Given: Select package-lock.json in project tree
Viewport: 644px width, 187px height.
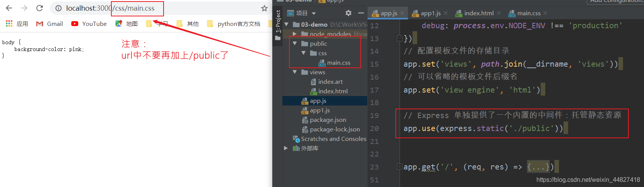Looking at the screenshot, I should 331,129.
